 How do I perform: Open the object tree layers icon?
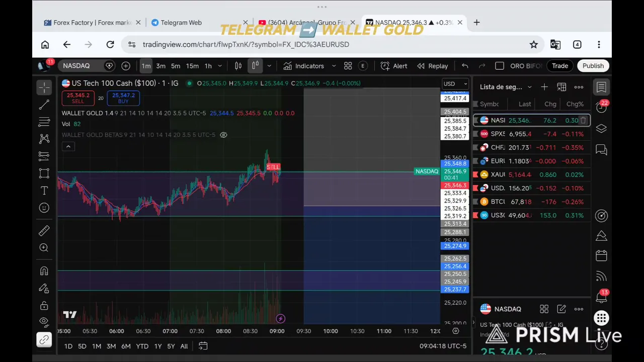(x=601, y=129)
